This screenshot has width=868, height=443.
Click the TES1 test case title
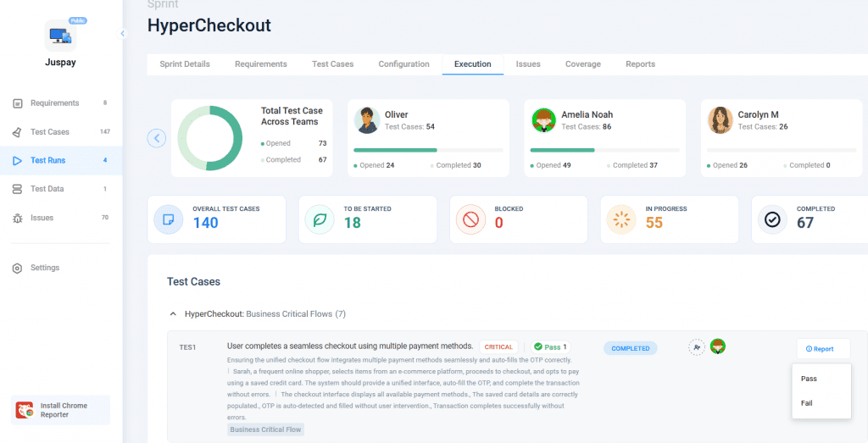pyautogui.click(x=350, y=346)
